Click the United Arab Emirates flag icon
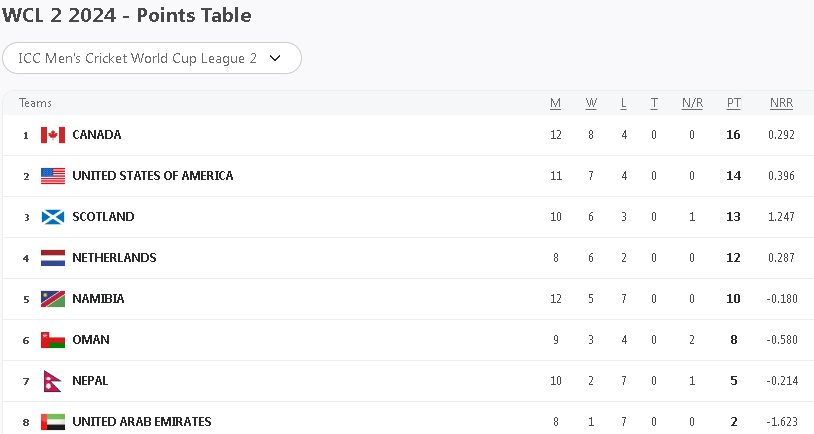Screen dimensions: 814x434 [53, 421]
